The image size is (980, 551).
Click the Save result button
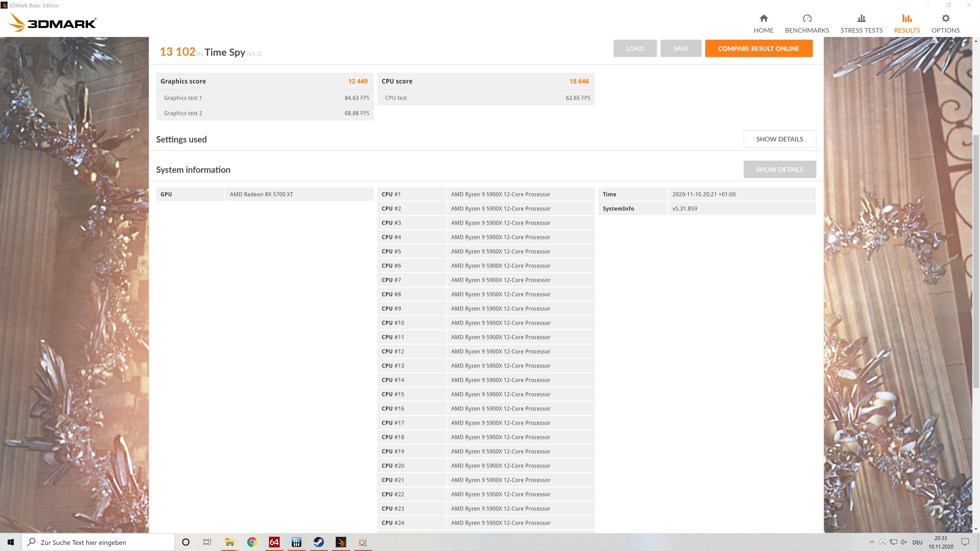(680, 49)
